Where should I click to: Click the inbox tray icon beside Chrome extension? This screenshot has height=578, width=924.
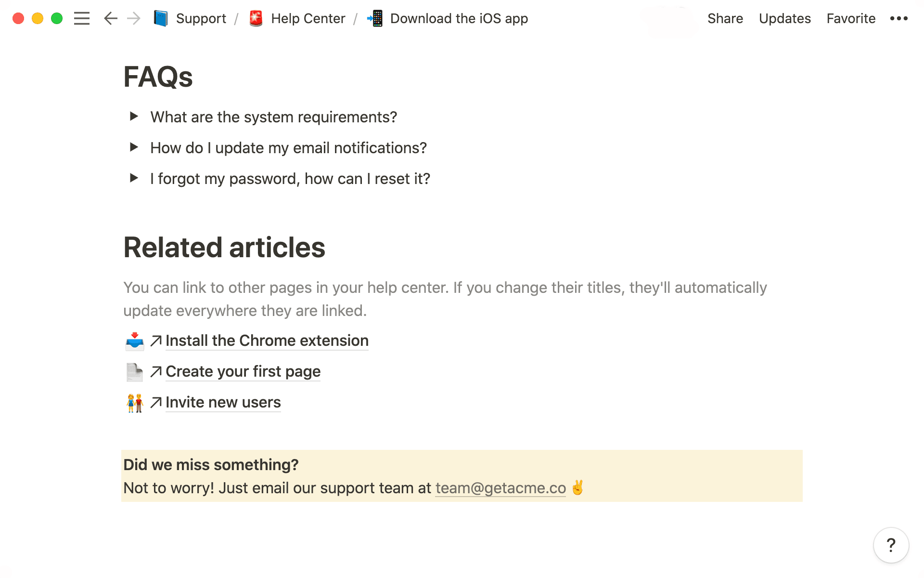point(135,341)
